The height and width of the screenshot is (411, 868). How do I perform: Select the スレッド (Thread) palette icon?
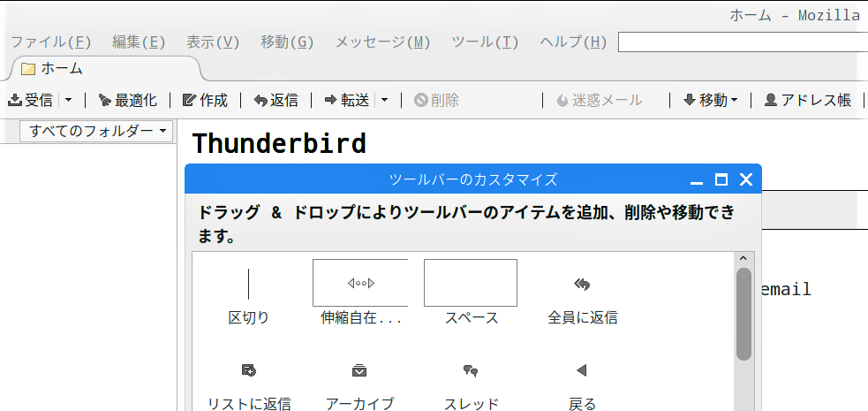pos(471,370)
